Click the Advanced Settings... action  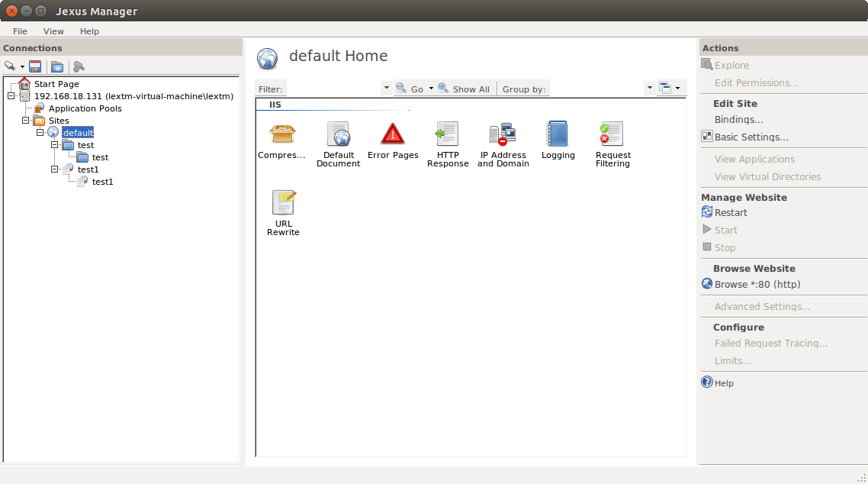(762, 307)
